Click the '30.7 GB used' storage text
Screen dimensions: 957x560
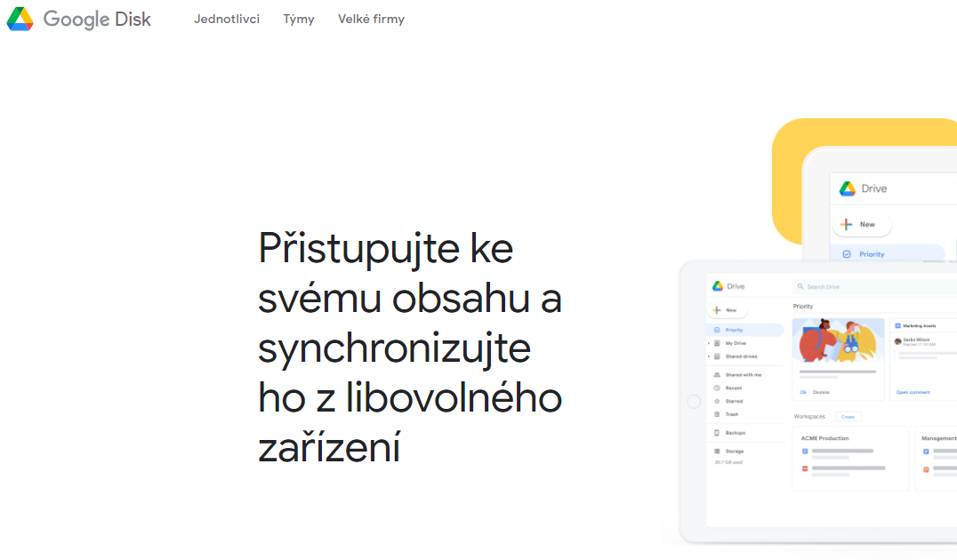(x=728, y=462)
